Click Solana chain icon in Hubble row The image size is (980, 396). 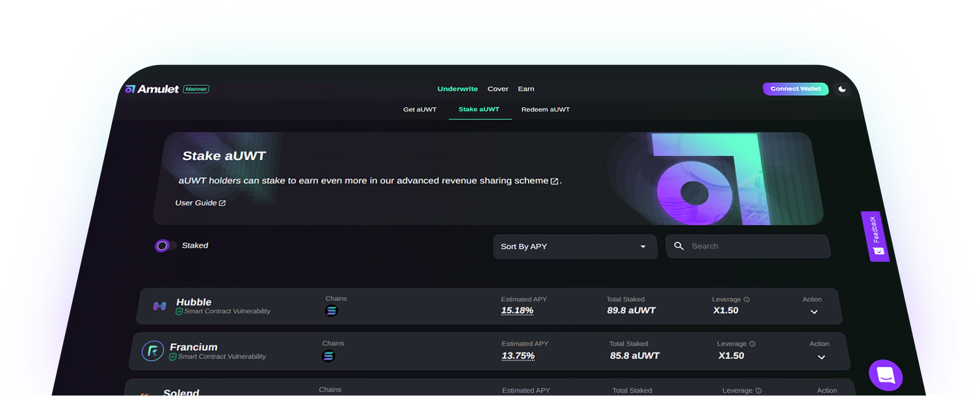pos(332,311)
